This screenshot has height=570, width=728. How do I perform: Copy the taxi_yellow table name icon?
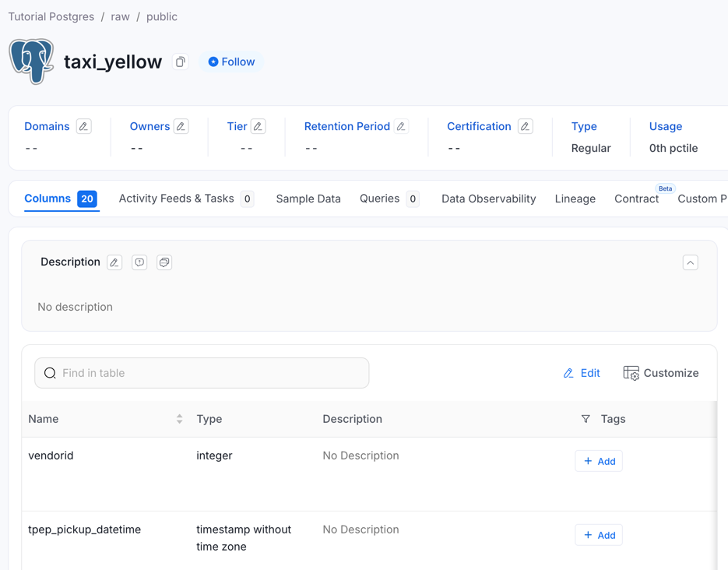181,62
